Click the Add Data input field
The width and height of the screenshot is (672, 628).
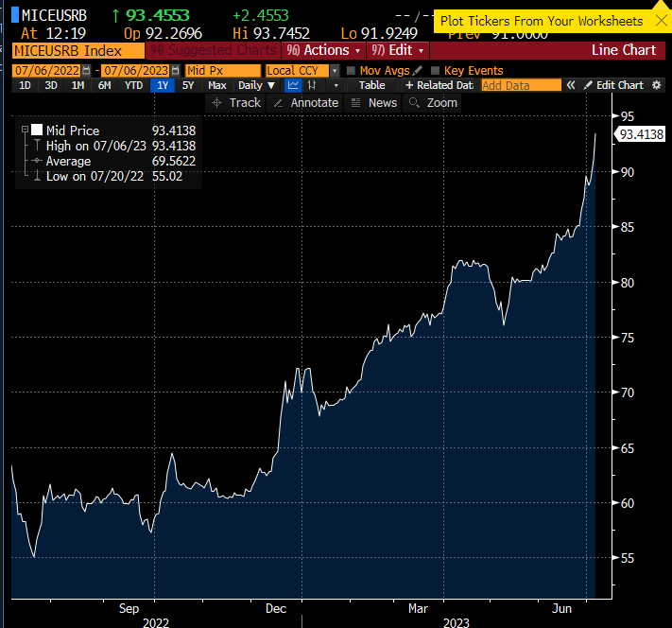[x=521, y=85]
